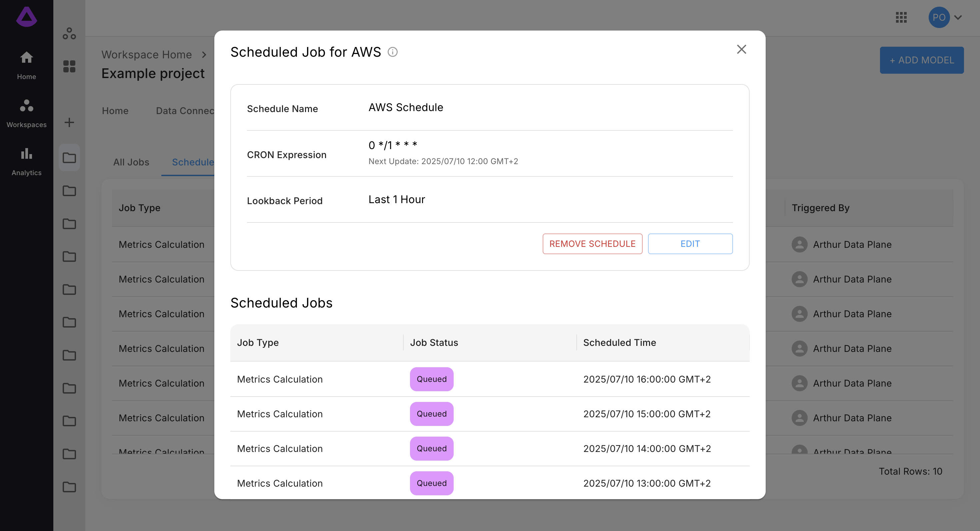This screenshot has height=531, width=980.
Task: Expand the user menu chevron
Action: click(958, 17)
